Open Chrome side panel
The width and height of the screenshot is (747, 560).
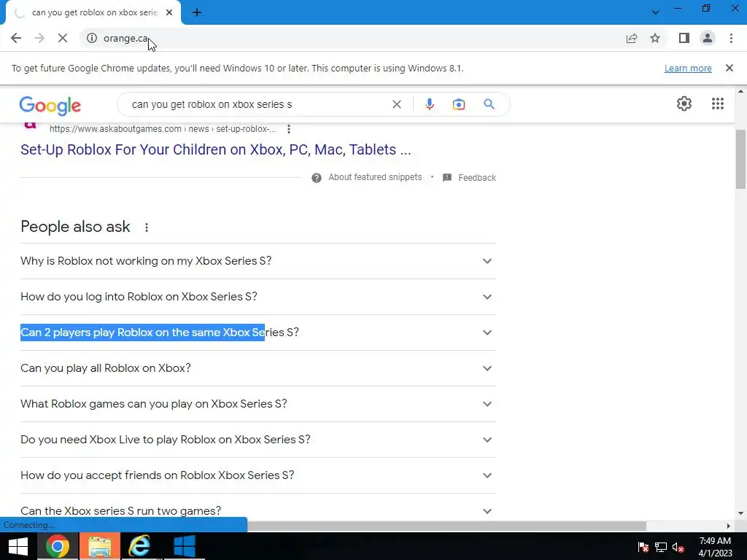(684, 38)
